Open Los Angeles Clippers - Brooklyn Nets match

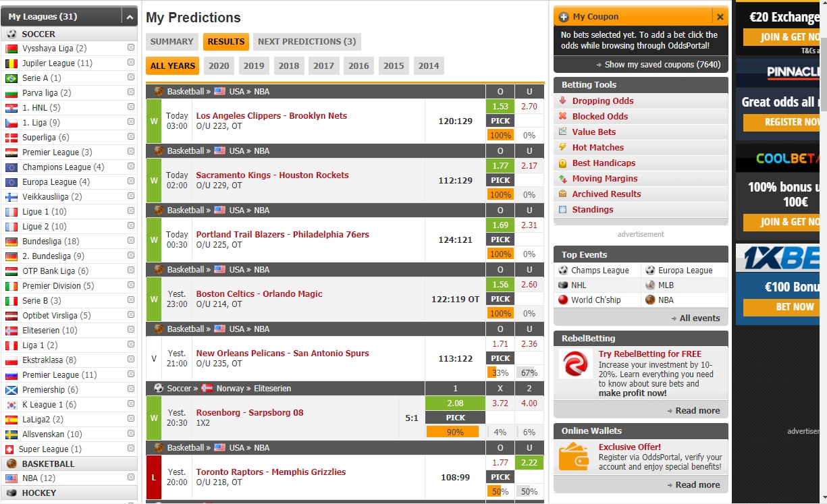point(271,116)
